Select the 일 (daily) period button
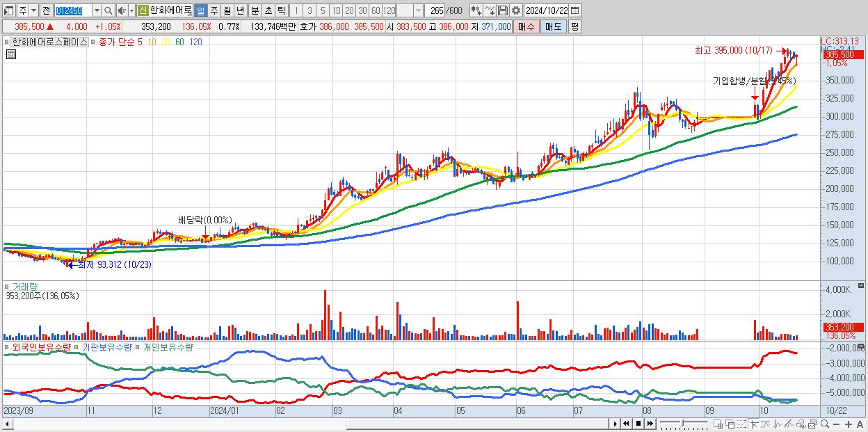 200,10
